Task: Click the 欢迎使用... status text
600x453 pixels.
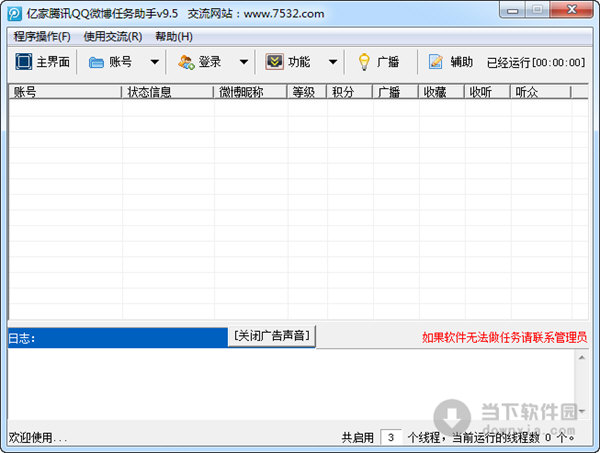Action: 38,437
